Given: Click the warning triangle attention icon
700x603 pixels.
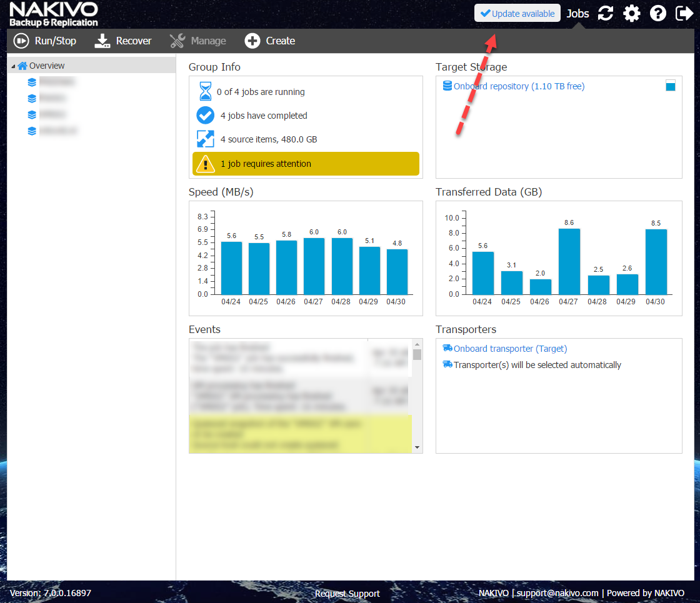Looking at the screenshot, I should (206, 164).
